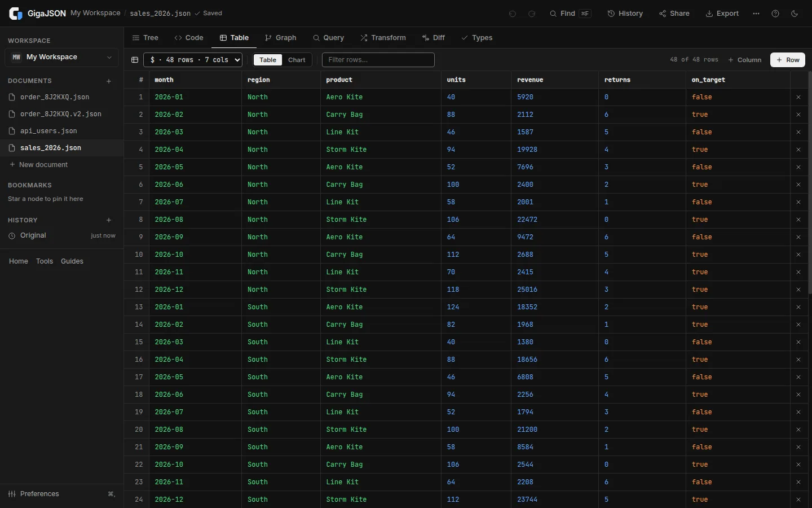812x508 pixels.
Task: Click the Find button in top bar
Action: [570, 14]
